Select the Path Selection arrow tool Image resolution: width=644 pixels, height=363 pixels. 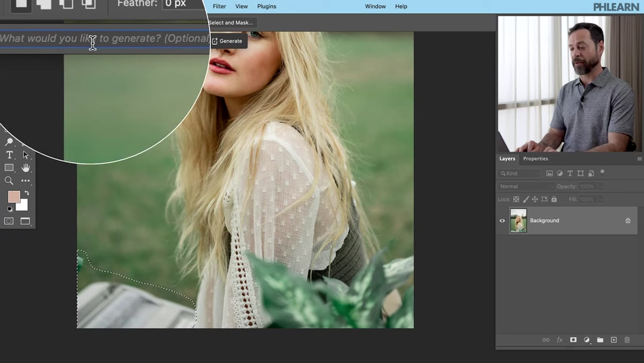pyautogui.click(x=25, y=155)
